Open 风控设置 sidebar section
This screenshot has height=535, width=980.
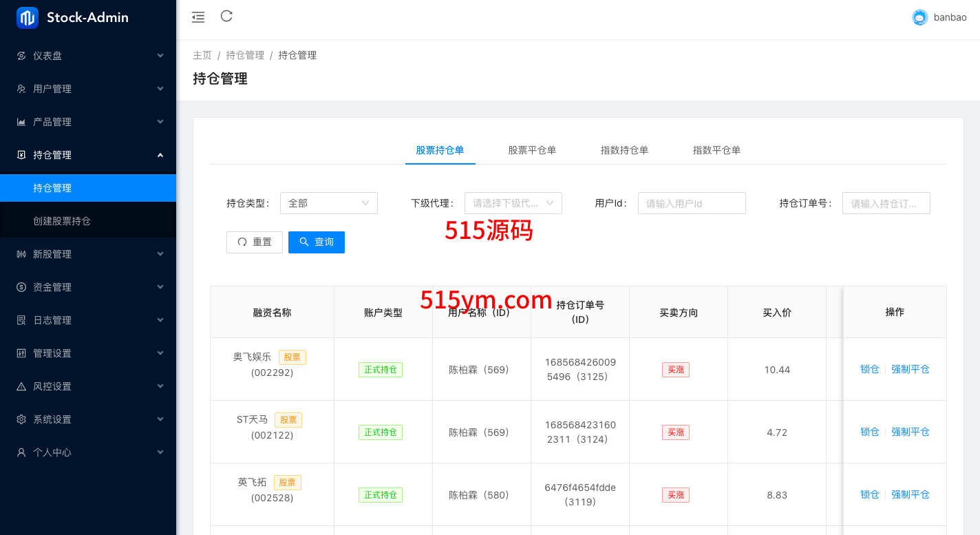click(88, 386)
